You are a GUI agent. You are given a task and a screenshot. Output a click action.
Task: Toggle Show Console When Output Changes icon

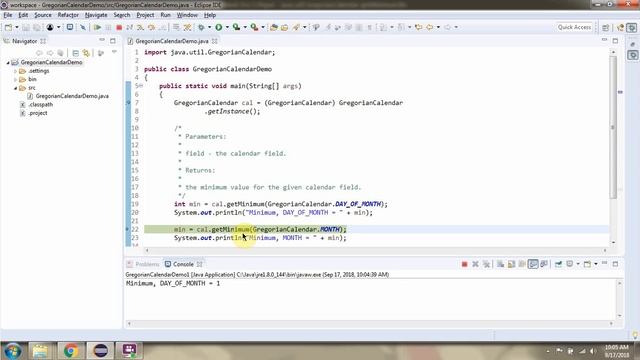click(533, 264)
